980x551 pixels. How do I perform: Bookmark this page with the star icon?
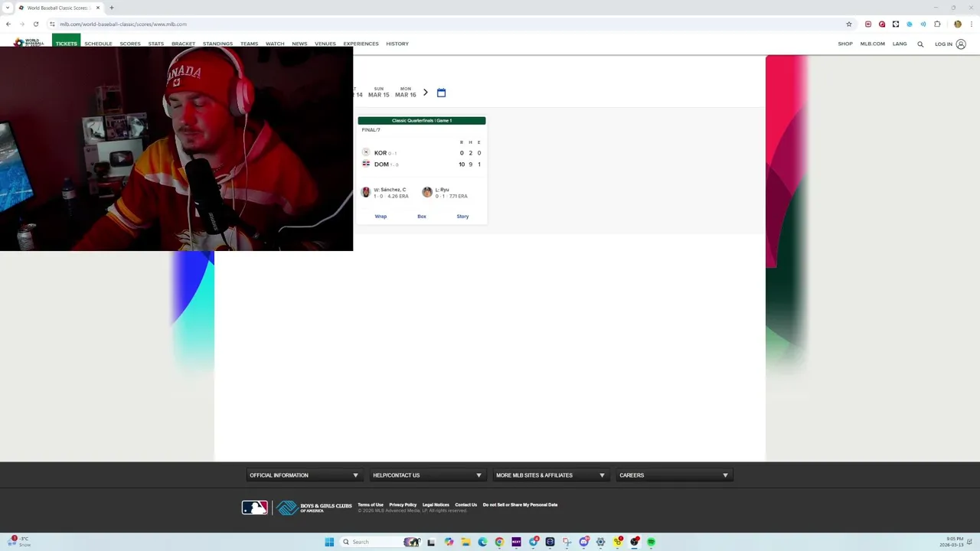point(848,24)
